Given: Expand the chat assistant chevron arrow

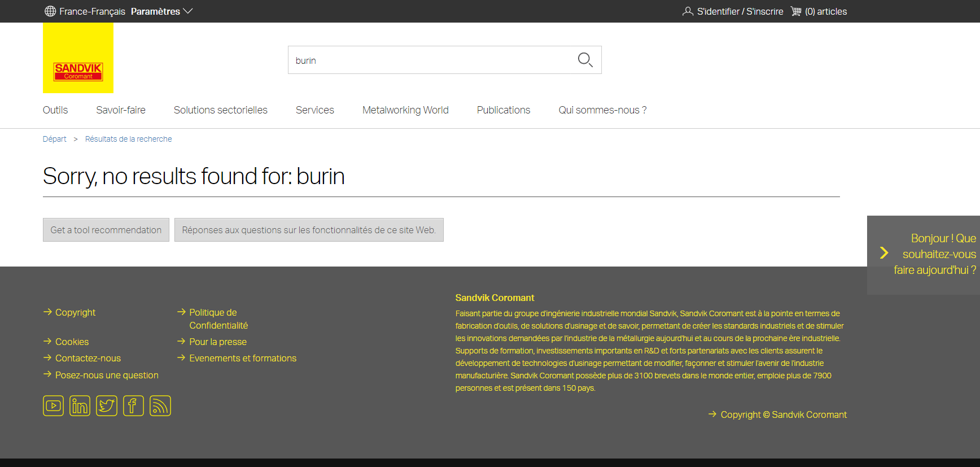Looking at the screenshot, I should point(884,253).
